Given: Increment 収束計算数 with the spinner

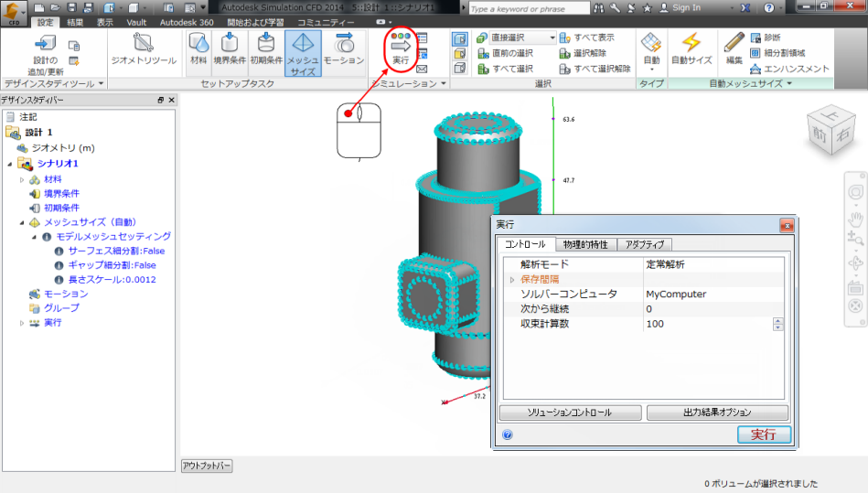Looking at the screenshot, I should click(777, 321).
